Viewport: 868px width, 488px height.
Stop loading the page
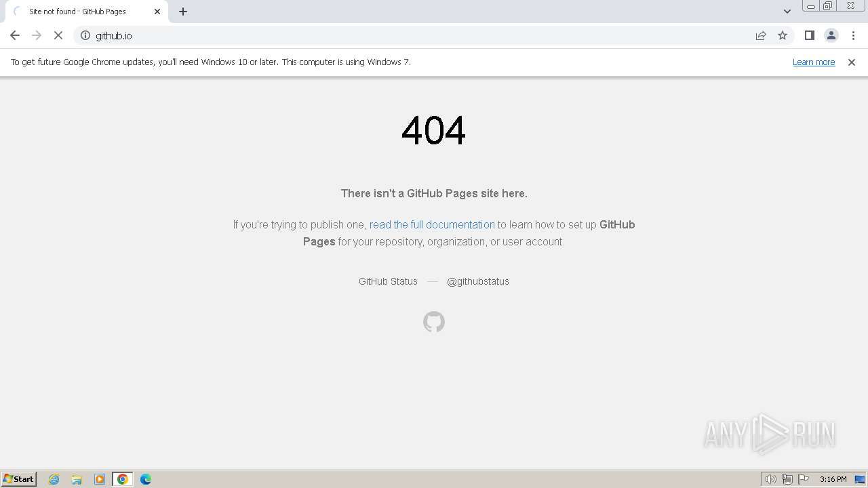click(x=58, y=35)
